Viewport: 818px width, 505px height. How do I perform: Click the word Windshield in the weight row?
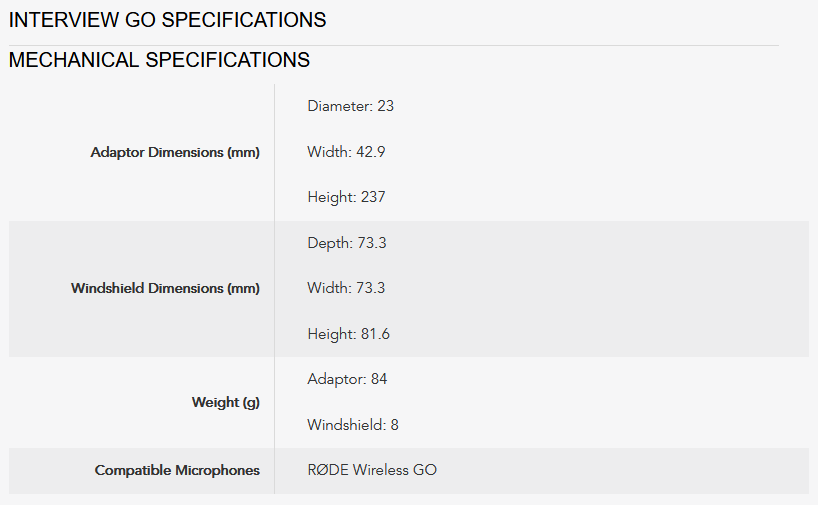(x=345, y=425)
